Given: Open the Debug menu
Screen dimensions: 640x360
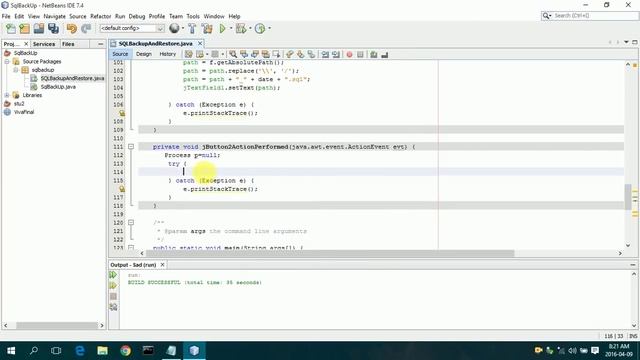Looking at the screenshot, I should click(x=137, y=16).
